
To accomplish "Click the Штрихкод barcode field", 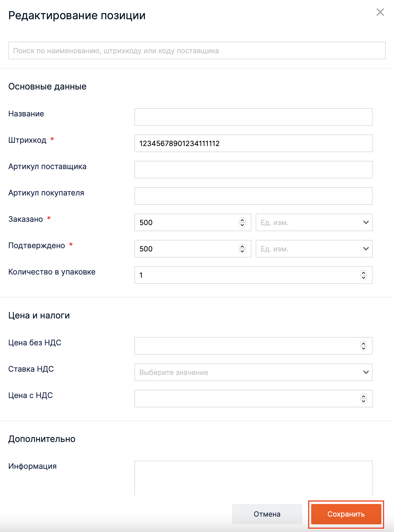I will coord(253,143).
